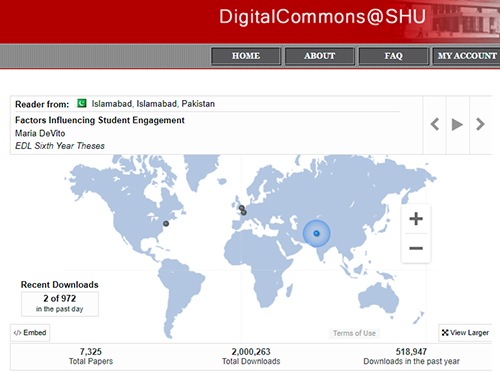Zoom out the map with minus button

coord(416,248)
